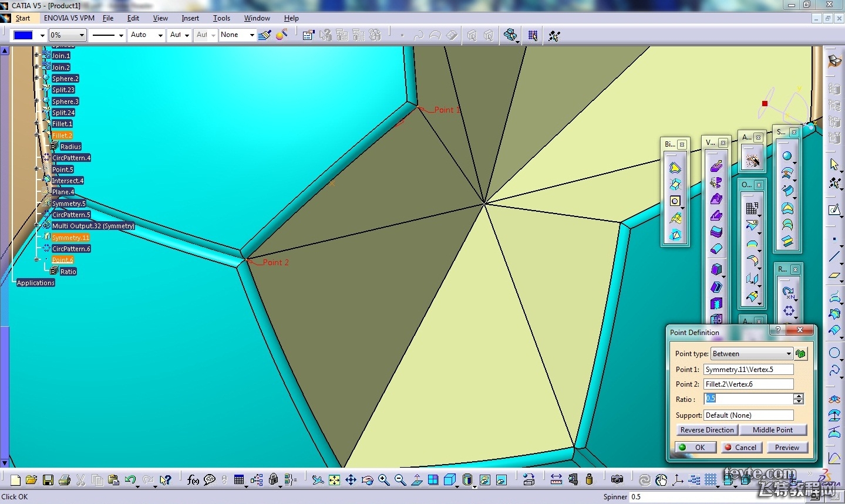The image size is (845, 504).
Task: Click the Zoom In magnifier icon
Action: (x=384, y=480)
